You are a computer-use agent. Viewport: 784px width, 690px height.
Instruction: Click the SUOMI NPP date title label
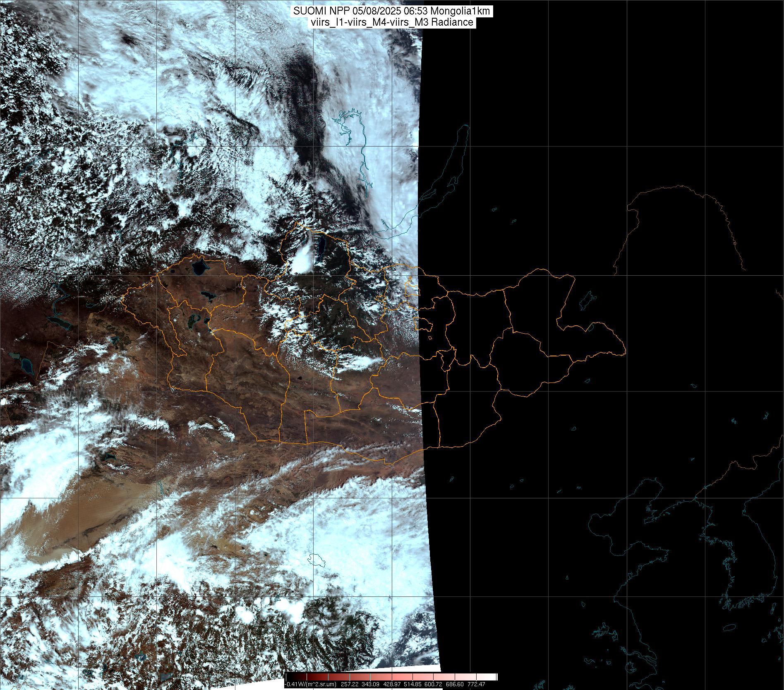tap(392, 12)
